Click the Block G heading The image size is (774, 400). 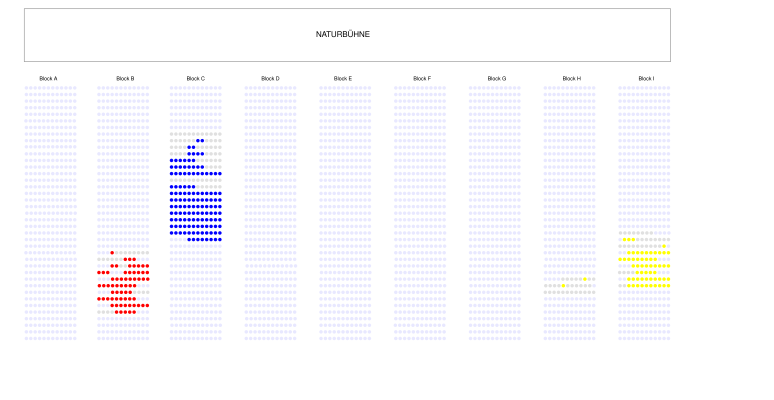pyautogui.click(x=497, y=78)
